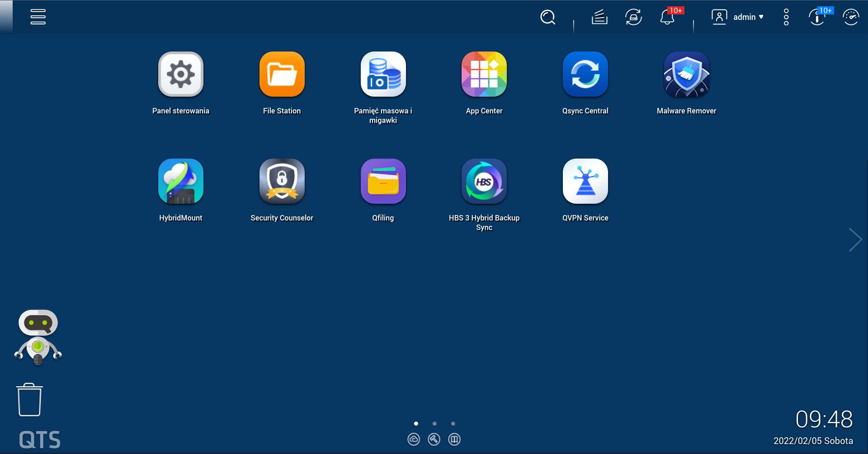Launch Malware Remover
Screen dimensions: 868x454
687,74
